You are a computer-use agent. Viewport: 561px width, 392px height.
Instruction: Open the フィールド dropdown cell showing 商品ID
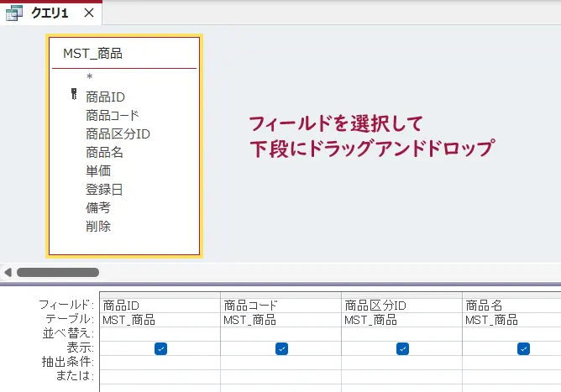pos(159,306)
